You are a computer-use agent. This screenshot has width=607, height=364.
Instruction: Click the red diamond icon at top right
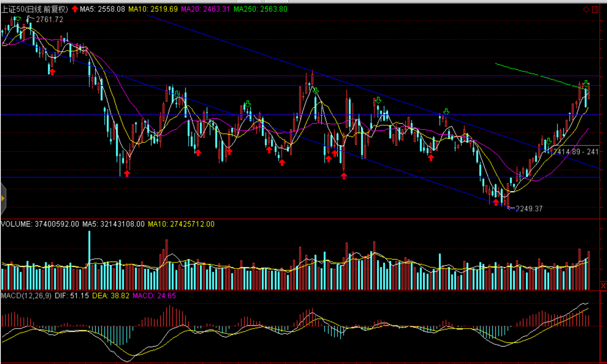point(586,9)
